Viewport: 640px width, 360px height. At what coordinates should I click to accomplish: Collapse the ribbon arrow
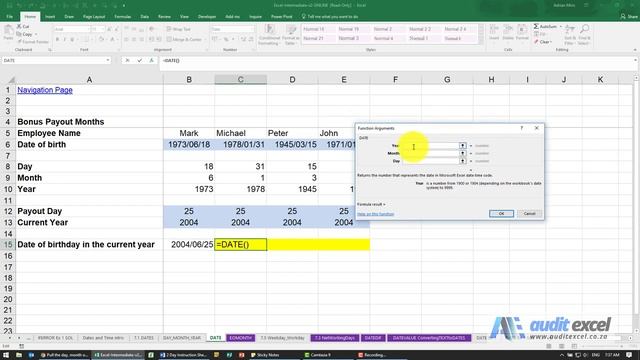tap(635, 50)
